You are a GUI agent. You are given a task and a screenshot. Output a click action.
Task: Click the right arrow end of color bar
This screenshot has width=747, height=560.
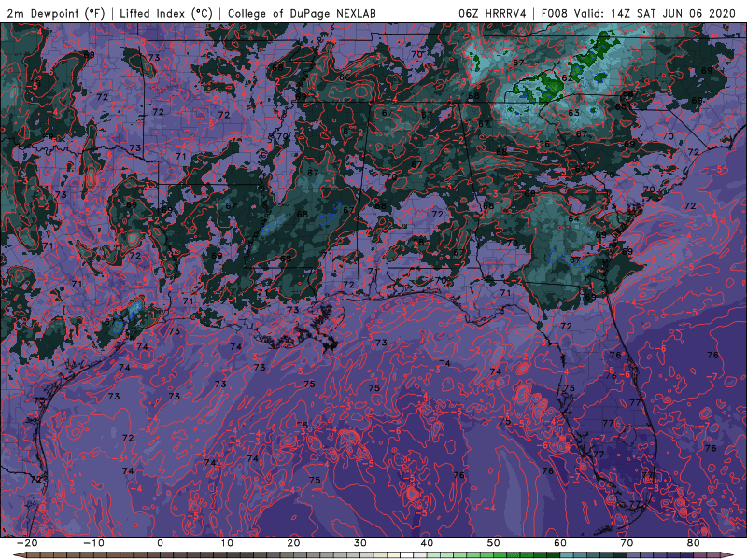click(x=728, y=555)
